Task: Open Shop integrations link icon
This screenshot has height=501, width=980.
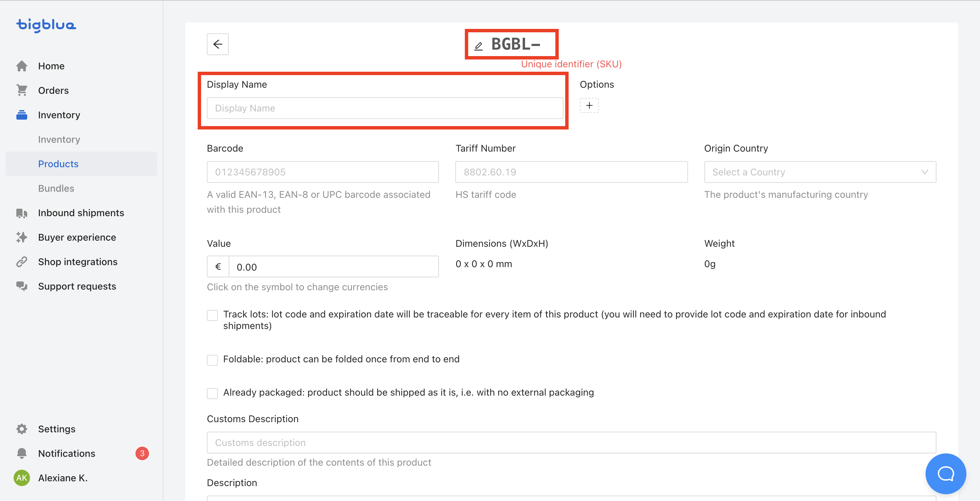Action: pos(22,262)
